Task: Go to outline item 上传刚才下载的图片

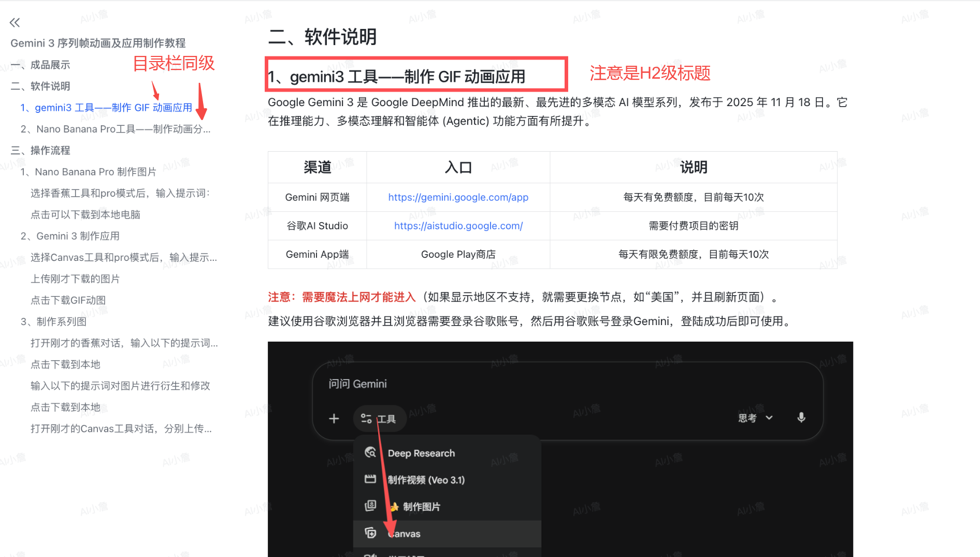Action: [75, 278]
